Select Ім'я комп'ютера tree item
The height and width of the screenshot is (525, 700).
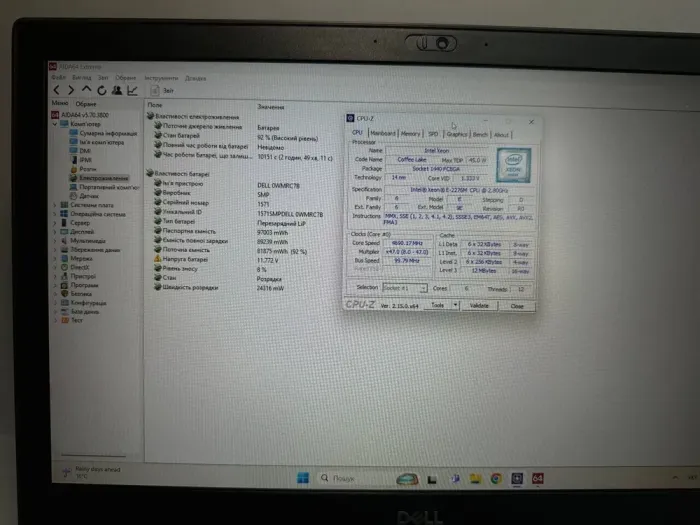tap(97, 142)
